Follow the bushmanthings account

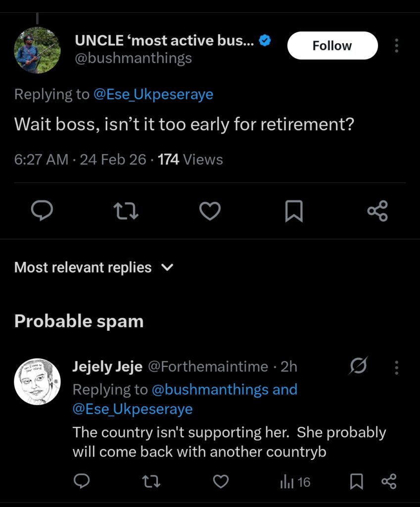coord(332,46)
